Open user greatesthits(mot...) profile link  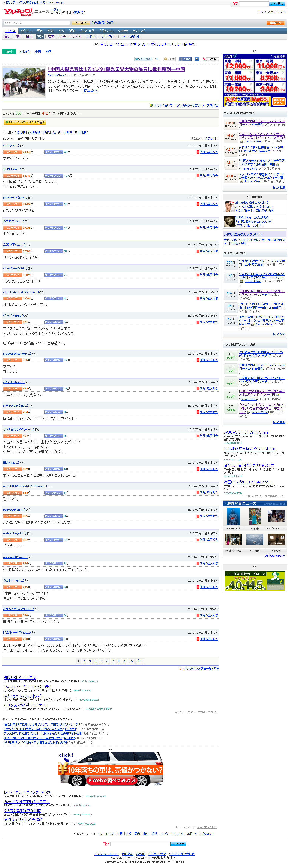(x=17, y=353)
